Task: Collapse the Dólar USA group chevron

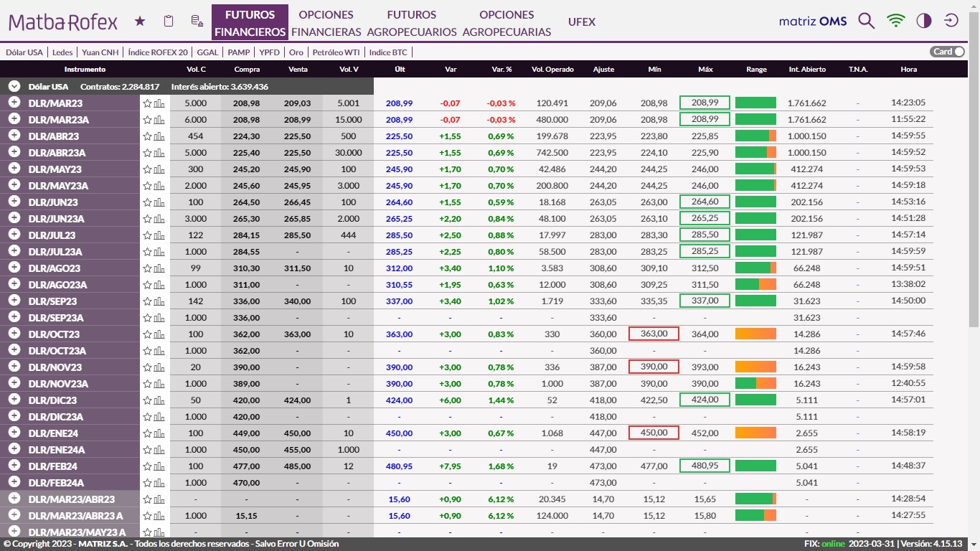Action: [14, 86]
